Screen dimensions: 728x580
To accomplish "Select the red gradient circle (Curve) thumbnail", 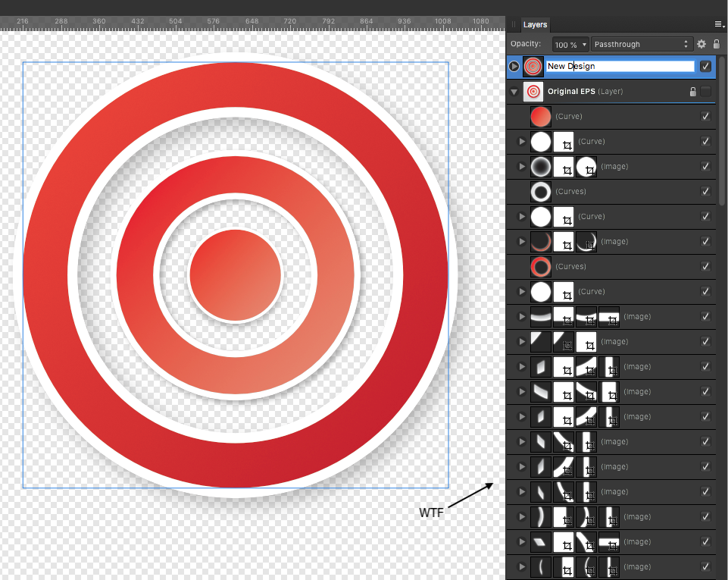I will point(540,117).
